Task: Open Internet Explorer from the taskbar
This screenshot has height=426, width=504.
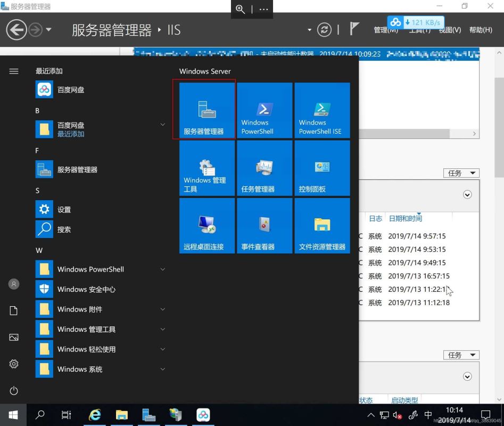Action: (x=95, y=415)
